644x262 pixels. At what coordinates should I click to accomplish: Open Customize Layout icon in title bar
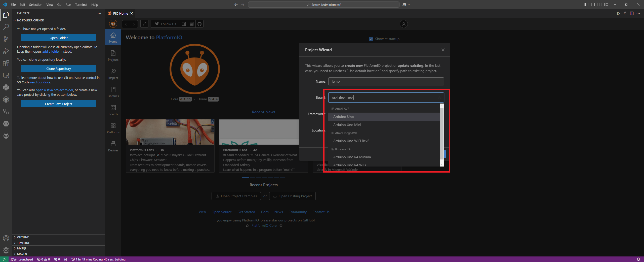tap(606, 5)
